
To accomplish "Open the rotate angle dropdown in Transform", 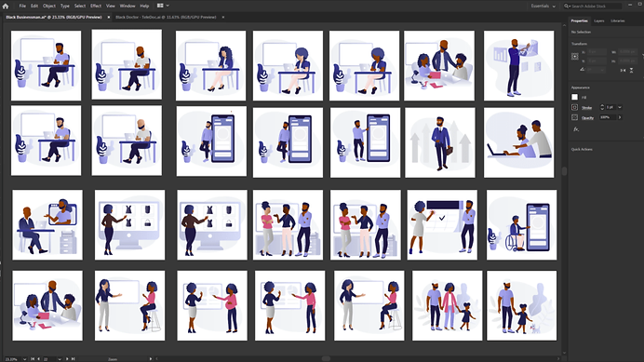I will (602, 70).
